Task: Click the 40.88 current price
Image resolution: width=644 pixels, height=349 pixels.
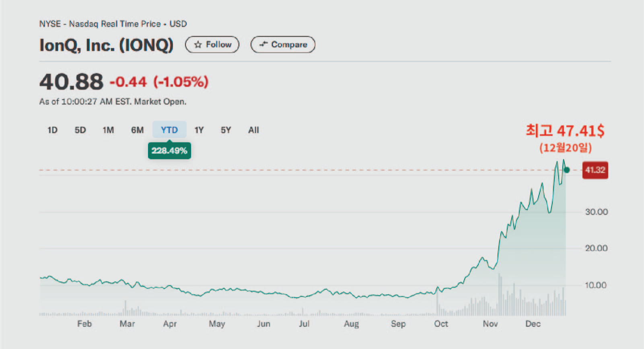Action: [x=71, y=82]
